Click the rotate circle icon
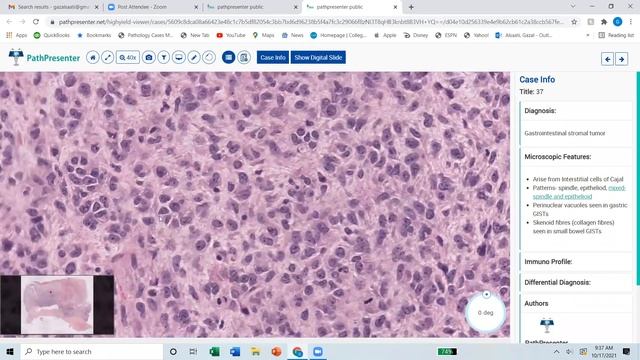 click(209, 58)
